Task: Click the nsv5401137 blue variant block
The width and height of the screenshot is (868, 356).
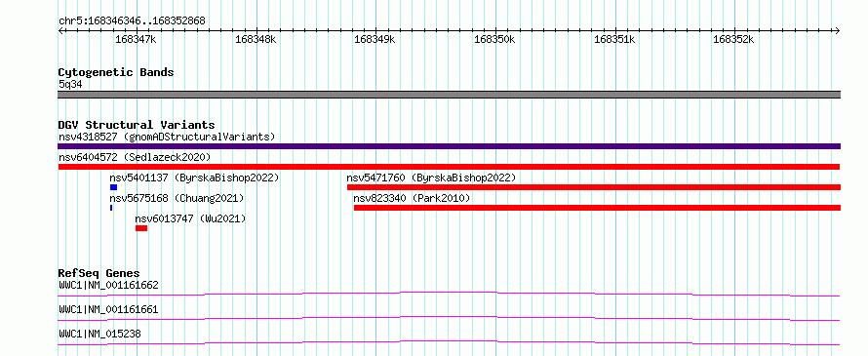Action: point(113,187)
